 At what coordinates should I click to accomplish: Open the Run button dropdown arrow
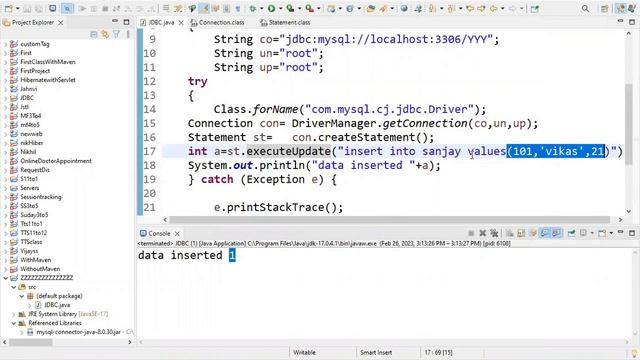pyautogui.click(x=280, y=9)
